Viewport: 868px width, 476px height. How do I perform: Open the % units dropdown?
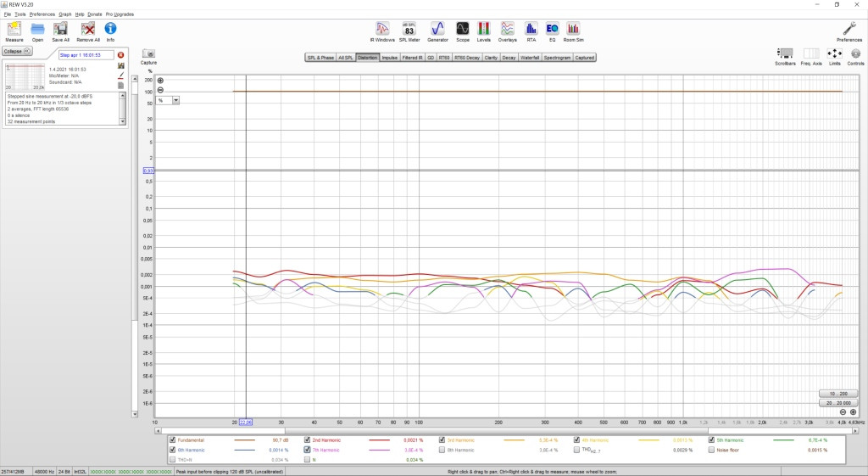click(x=168, y=100)
